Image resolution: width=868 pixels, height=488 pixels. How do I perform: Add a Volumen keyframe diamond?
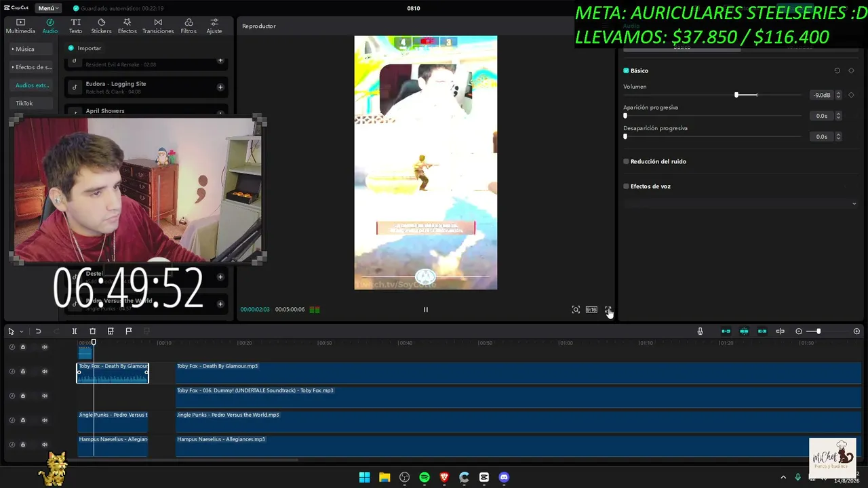click(851, 95)
